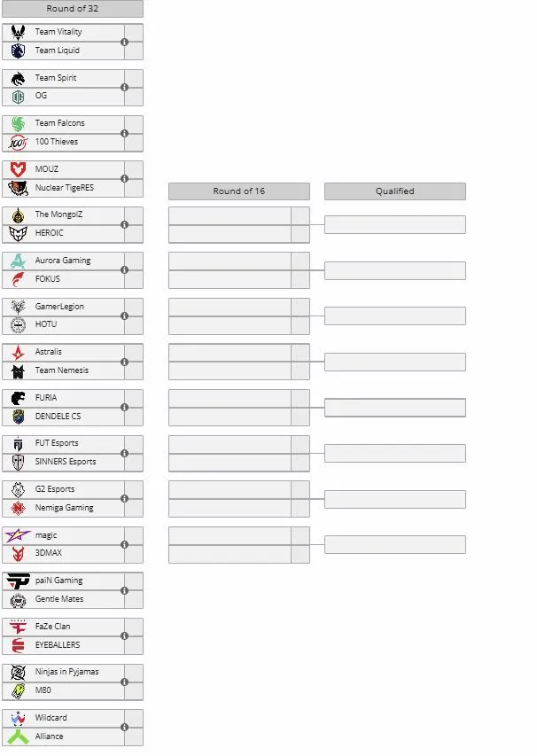537x756 pixels.
Task: Click the MOUZ heart logo
Action: (x=18, y=169)
